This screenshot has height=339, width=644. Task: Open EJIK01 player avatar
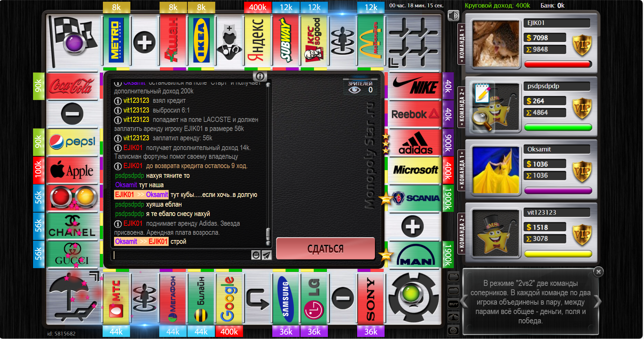[496, 43]
